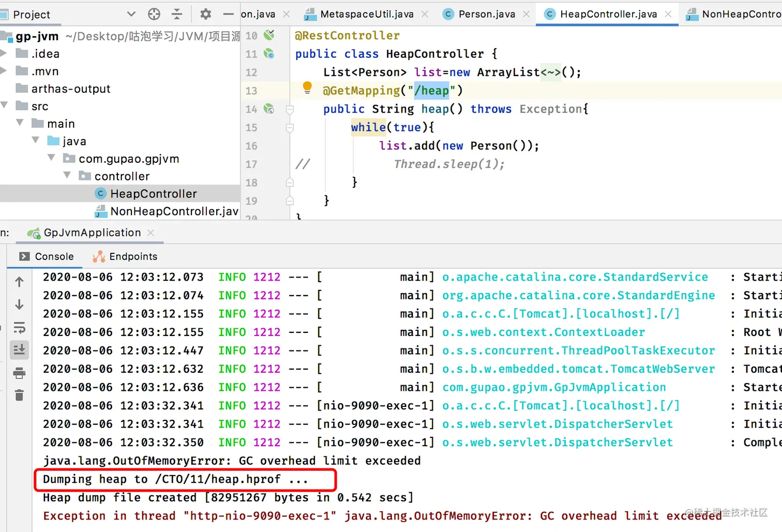Open the Project view dropdown

[131, 14]
